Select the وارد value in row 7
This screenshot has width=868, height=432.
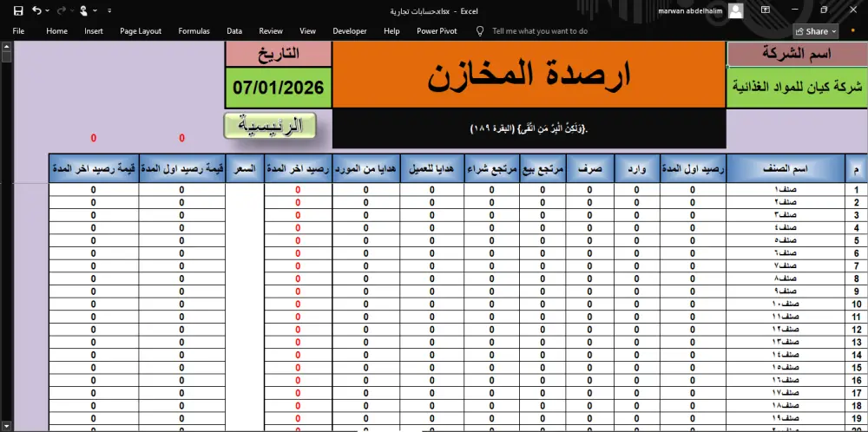[637, 266]
